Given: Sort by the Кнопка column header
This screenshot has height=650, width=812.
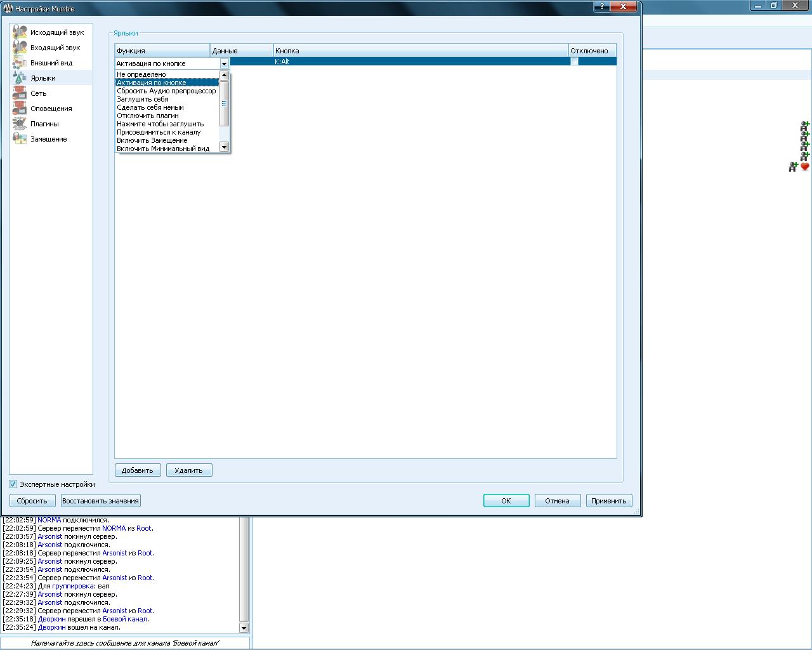Looking at the screenshot, I should click(x=420, y=51).
